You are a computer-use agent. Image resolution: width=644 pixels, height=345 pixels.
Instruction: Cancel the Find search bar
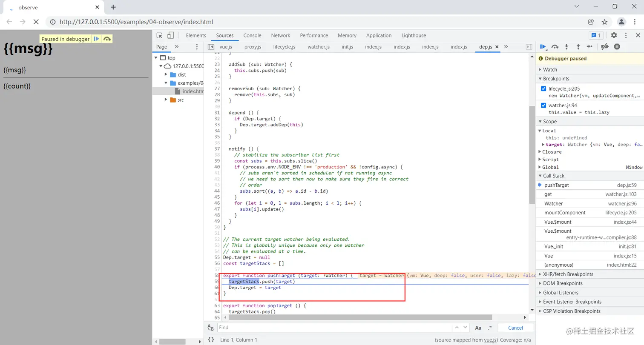point(515,328)
